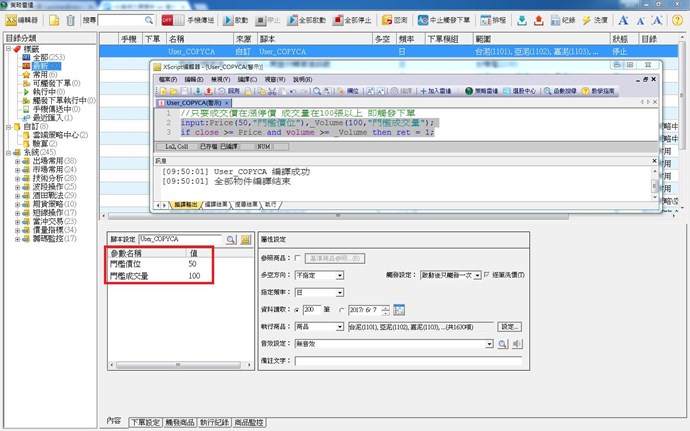Image resolution: width=690 pixels, height=431 pixels.
Task: Click the 洗價 toolbar button
Action: click(x=594, y=20)
